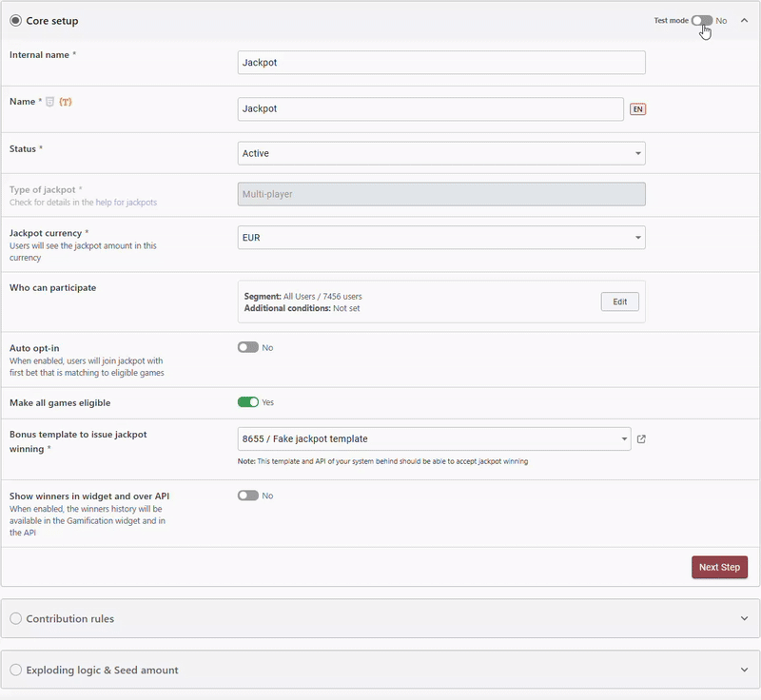Enable the Test mode toggle
This screenshot has height=700, width=761.
(x=702, y=20)
